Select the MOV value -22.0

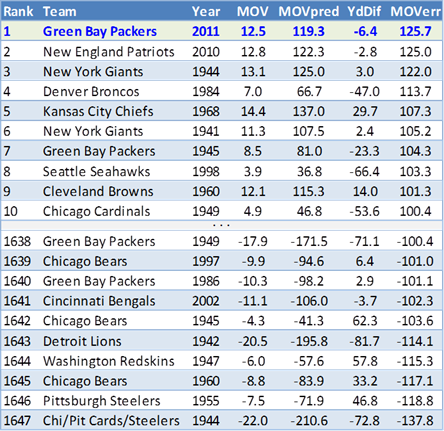[x=253, y=421]
